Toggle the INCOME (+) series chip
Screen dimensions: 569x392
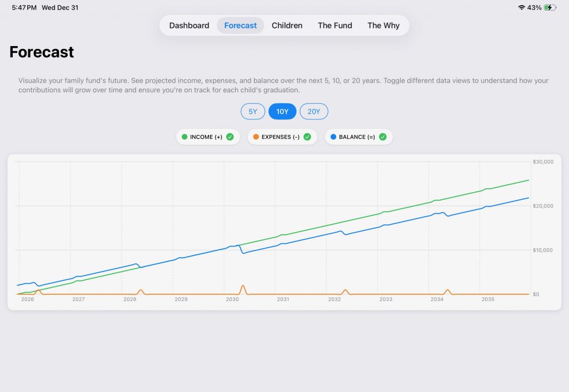click(206, 137)
